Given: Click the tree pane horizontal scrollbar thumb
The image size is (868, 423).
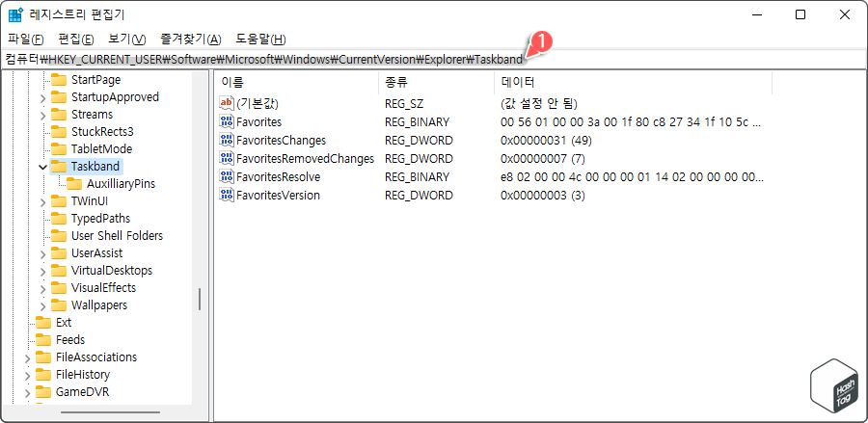Looking at the screenshot, I should point(110,412).
